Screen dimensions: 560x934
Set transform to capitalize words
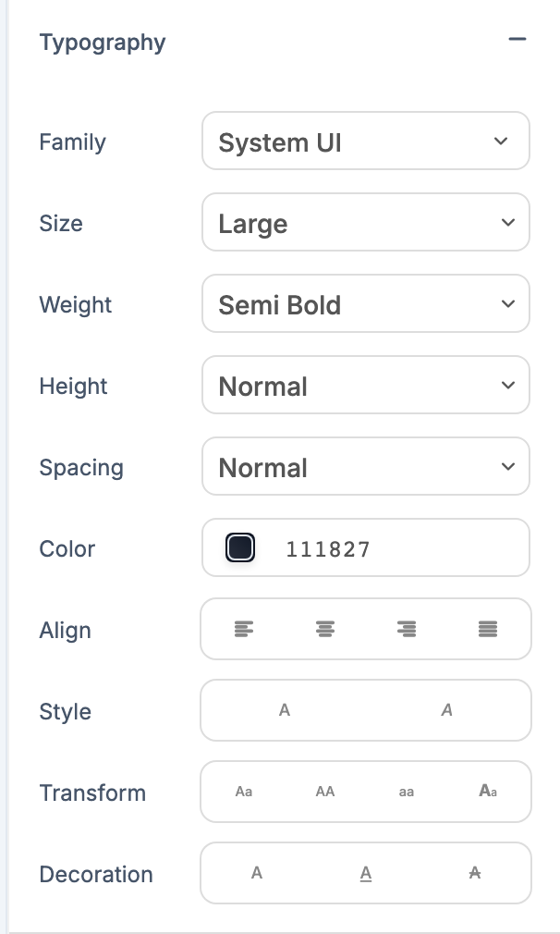point(488,792)
